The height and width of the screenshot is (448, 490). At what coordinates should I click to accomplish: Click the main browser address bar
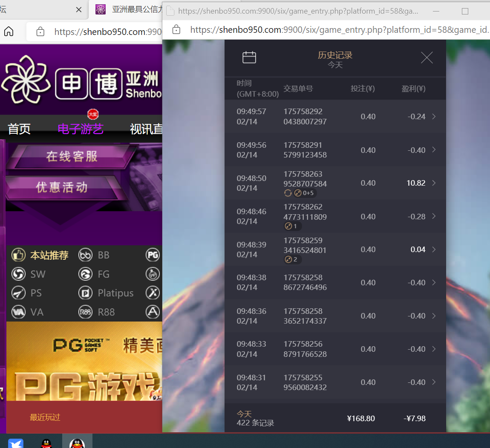[x=94, y=32]
